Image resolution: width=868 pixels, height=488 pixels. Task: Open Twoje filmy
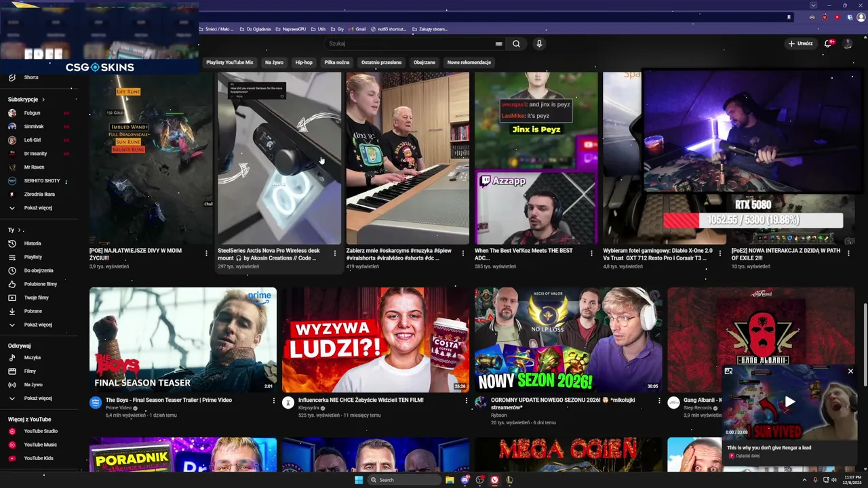tap(36, 298)
